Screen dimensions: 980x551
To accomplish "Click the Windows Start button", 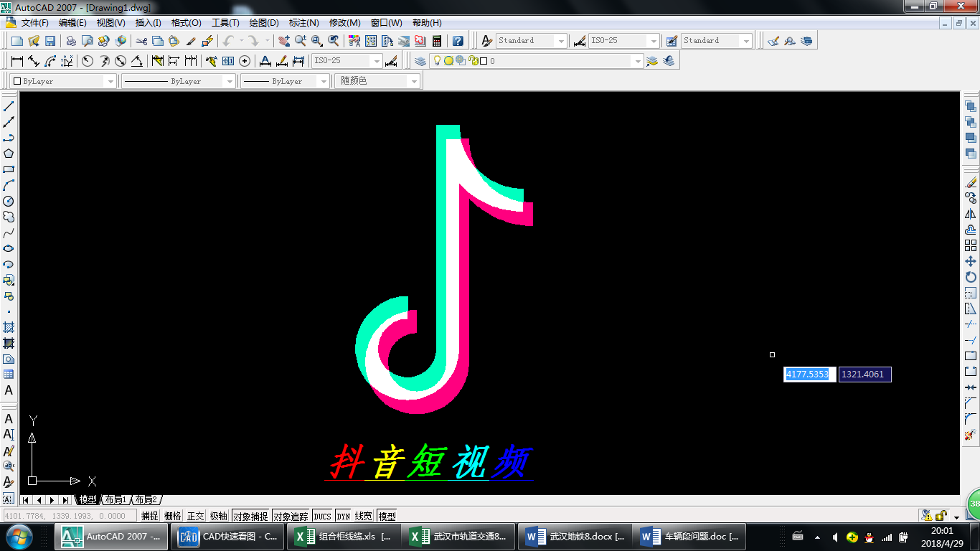I will [18, 536].
